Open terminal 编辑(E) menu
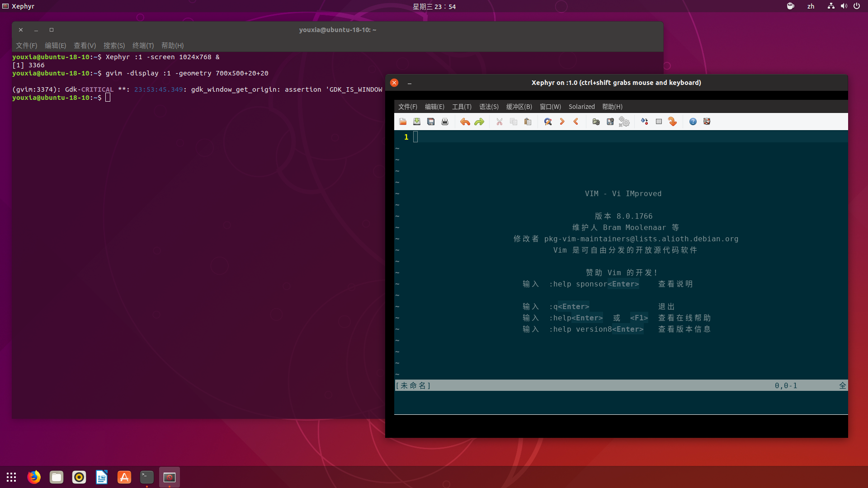 coord(55,46)
